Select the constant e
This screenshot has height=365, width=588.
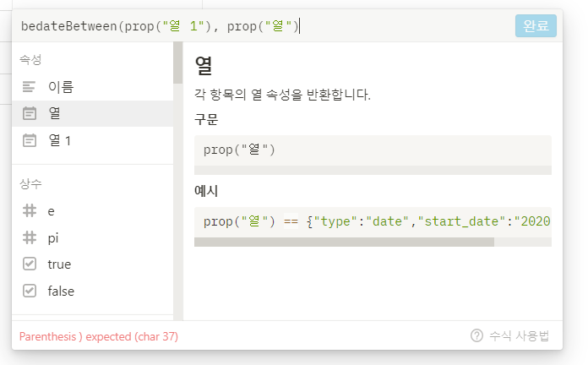(93, 211)
